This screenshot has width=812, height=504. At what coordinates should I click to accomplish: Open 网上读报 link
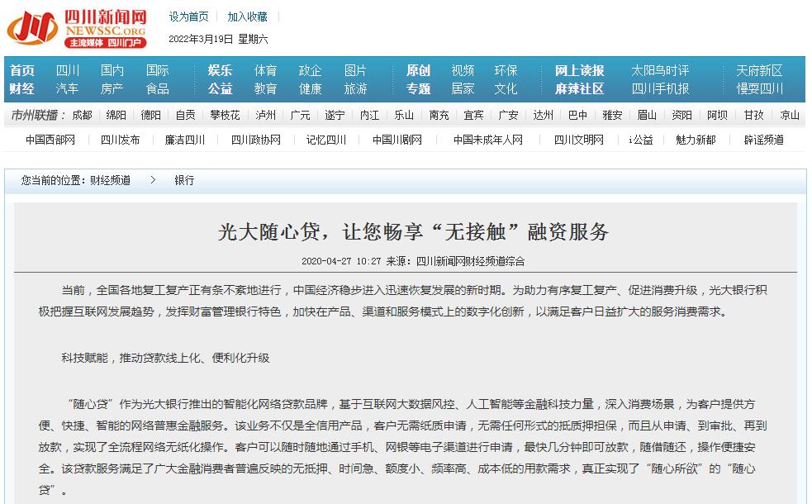[580, 70]
